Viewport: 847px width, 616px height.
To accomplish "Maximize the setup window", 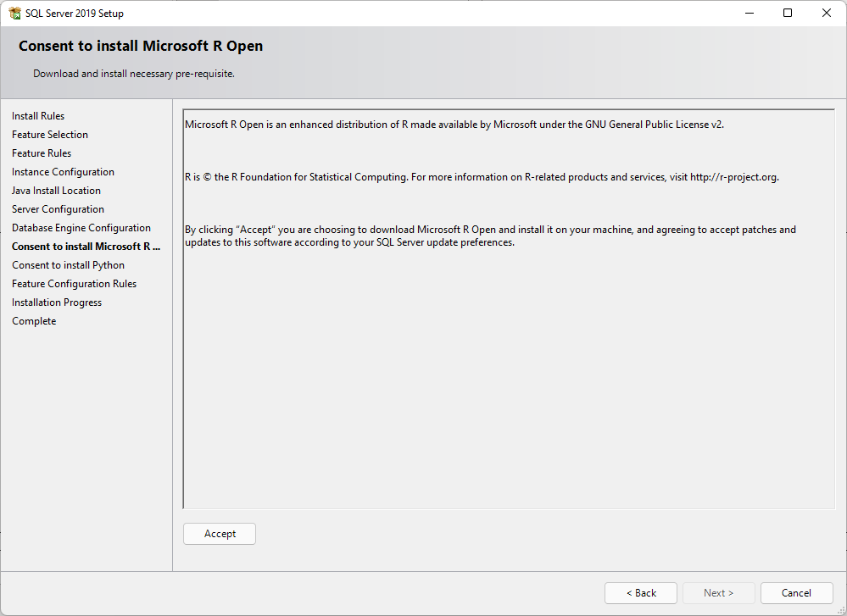I will click(x=788, y=13).
